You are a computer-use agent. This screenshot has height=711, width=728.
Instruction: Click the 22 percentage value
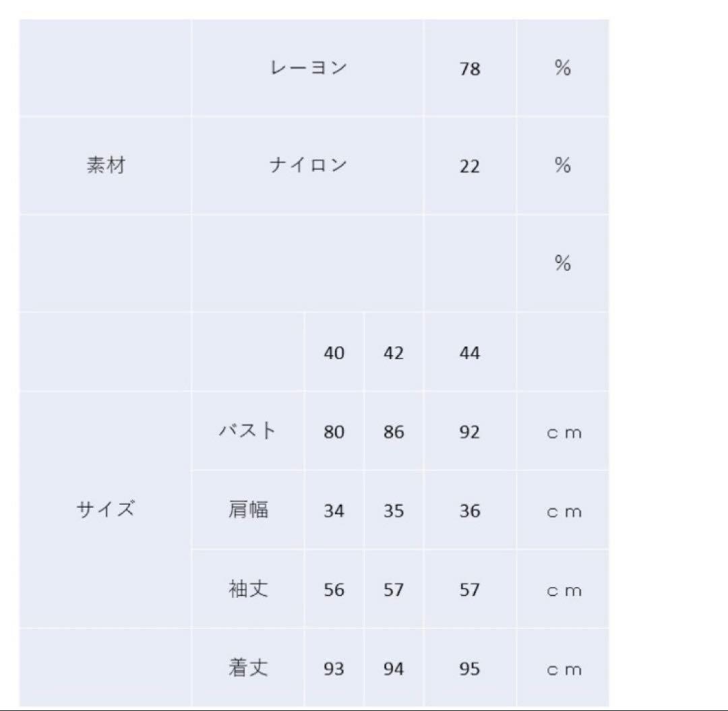(x=469, y=166)
